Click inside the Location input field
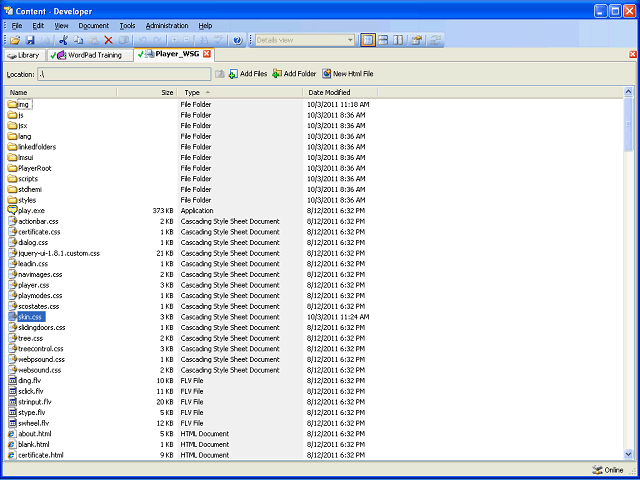The width and height of the screenshot is (640, 480). tap(124, 74)
